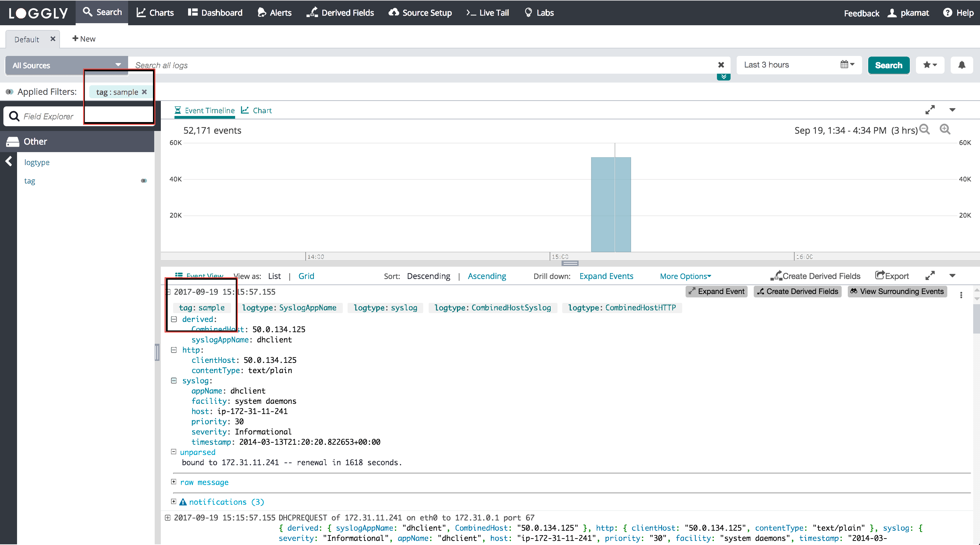Open the More Options dropdown

[685, 276]
